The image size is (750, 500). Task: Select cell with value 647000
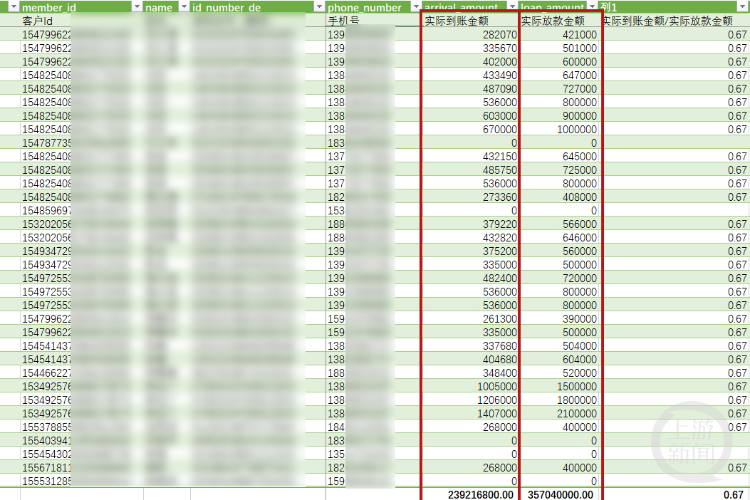pyautogui.click(x=559, y=75)
